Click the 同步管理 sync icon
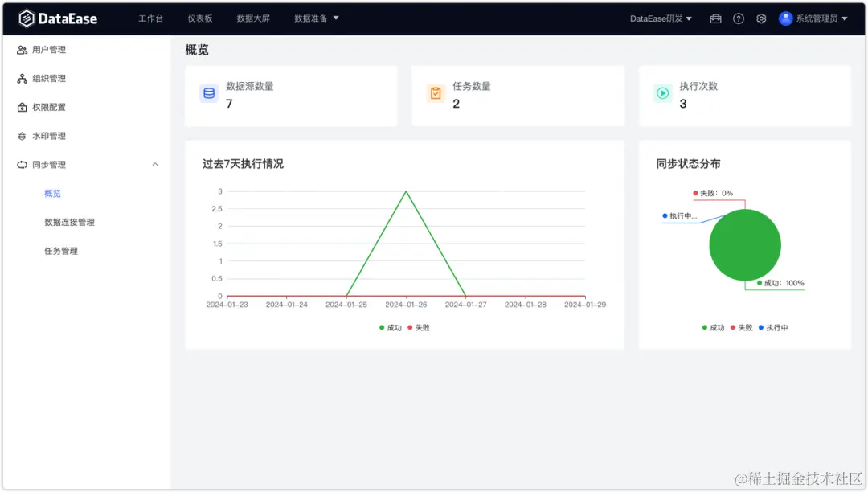This screenshot has width=868, height=492. click(22, 165)
